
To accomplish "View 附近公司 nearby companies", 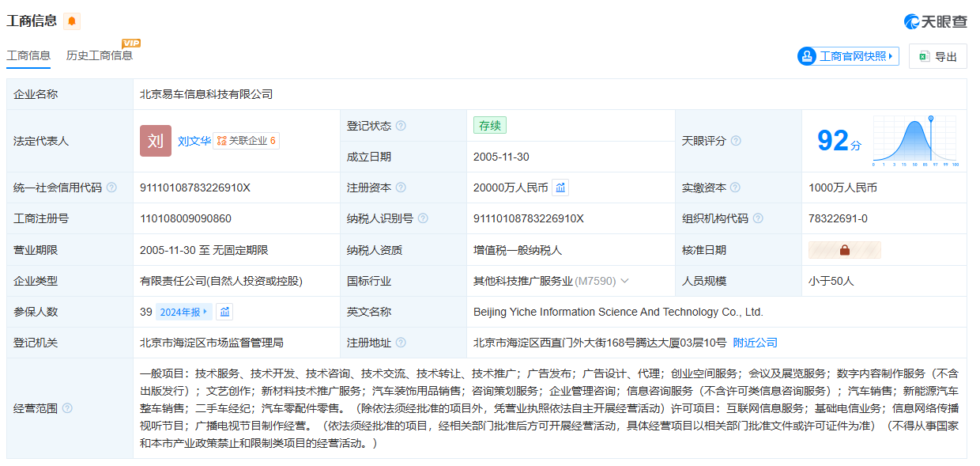I will (x=756, y=343).
